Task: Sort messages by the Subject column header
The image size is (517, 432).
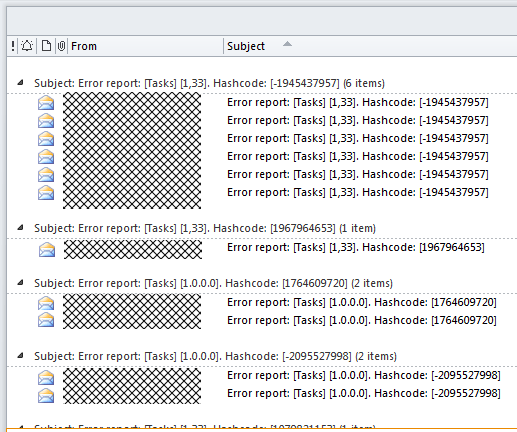Action: 246,46
